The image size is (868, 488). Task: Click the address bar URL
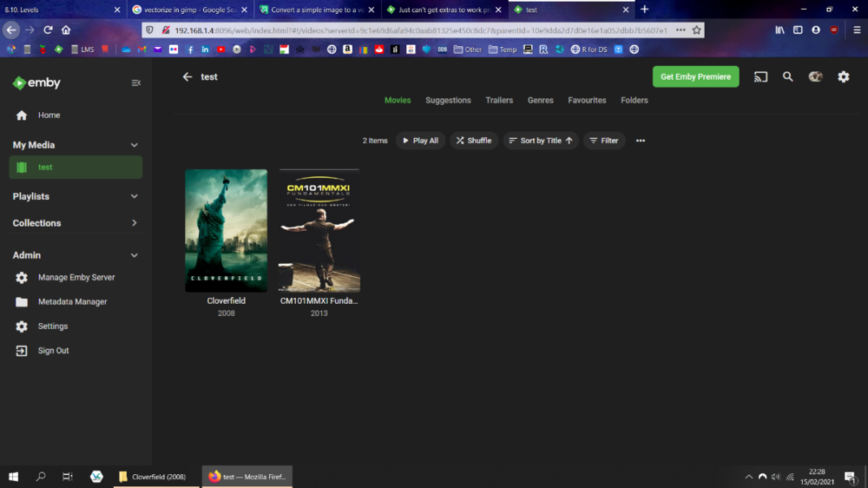[x=421, y=30]
